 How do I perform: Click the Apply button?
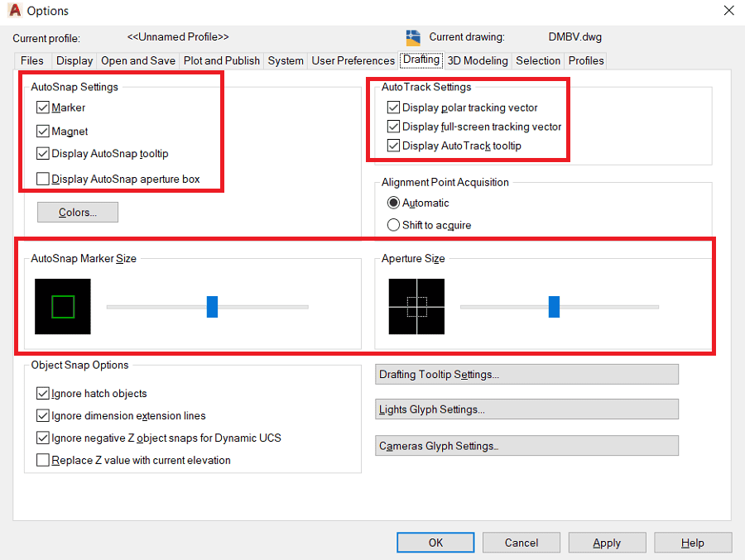607,543
